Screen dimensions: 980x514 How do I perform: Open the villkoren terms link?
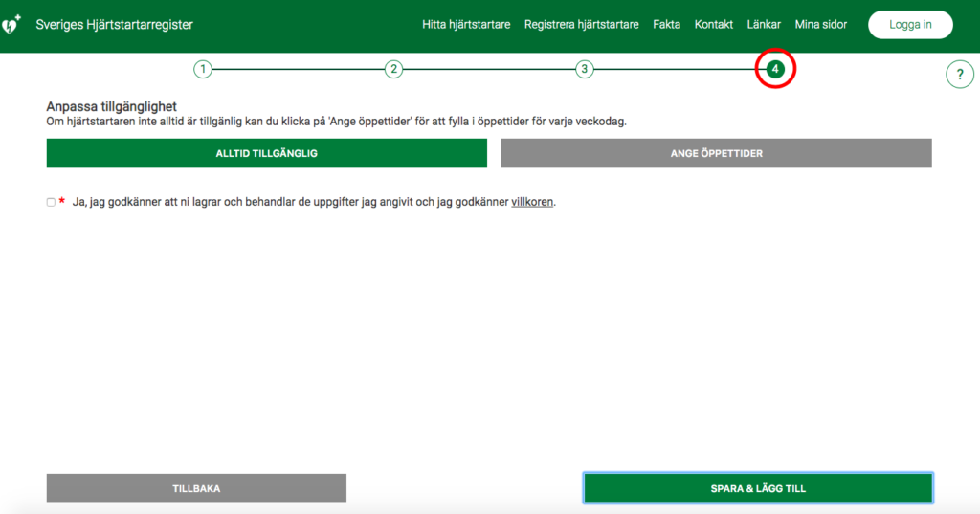[532, 202]
